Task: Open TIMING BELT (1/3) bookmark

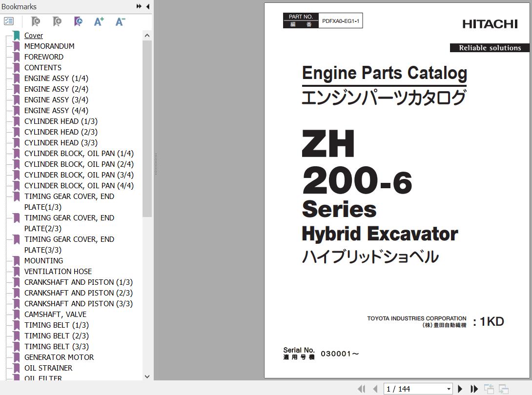Action: pos(57,325)
